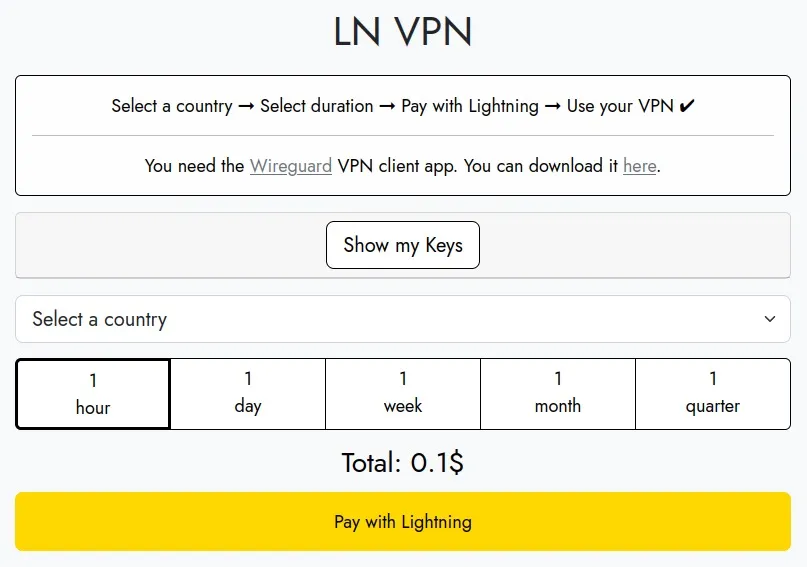Open the "Select a country" dropdown

pyautogui.click(x=402, y=319)
